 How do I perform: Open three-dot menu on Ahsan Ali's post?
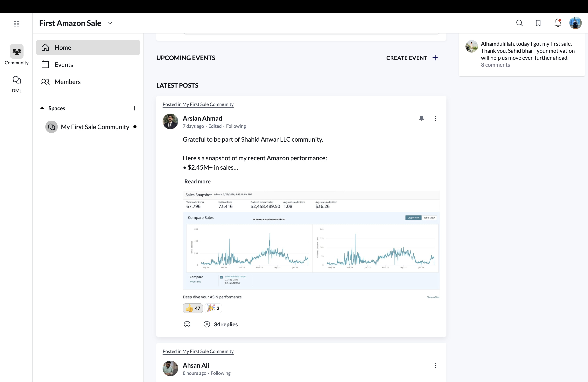tap(435, 365)
